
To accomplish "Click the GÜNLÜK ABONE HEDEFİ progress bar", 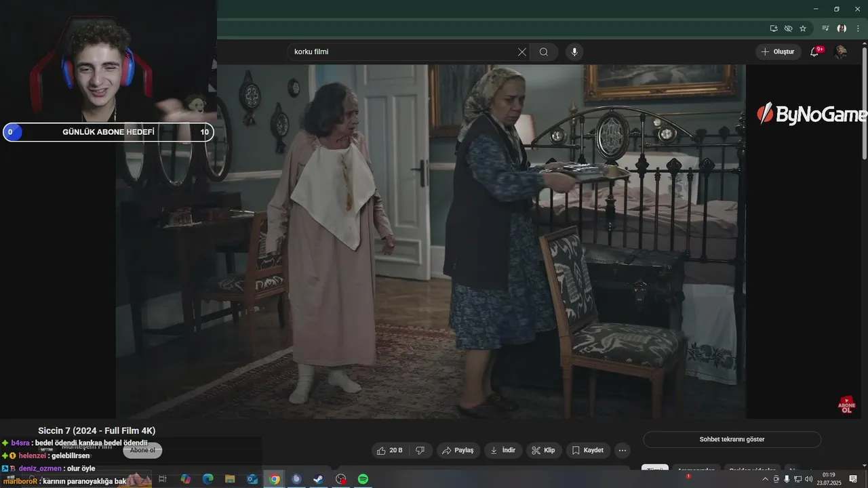I will coord(108,132).
